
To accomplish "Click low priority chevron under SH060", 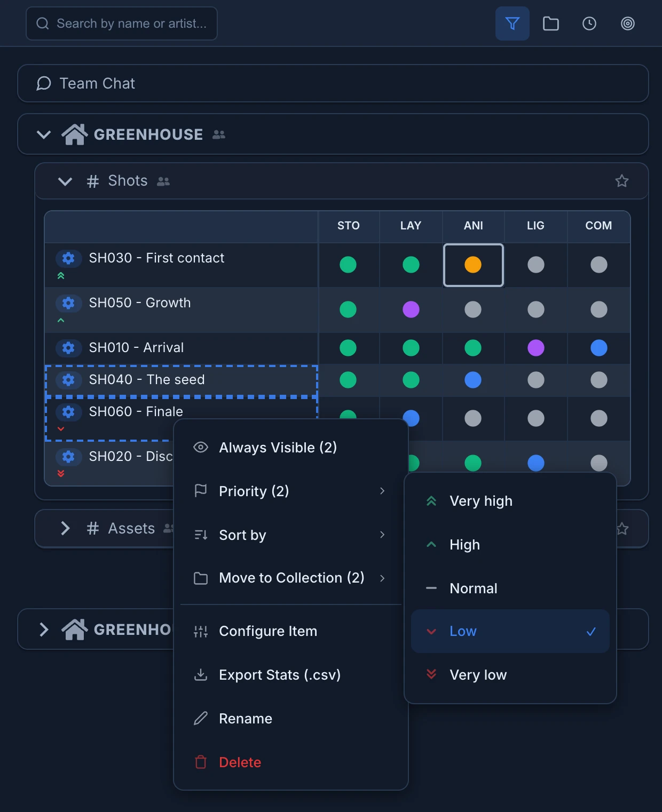I will click(61, 429).
